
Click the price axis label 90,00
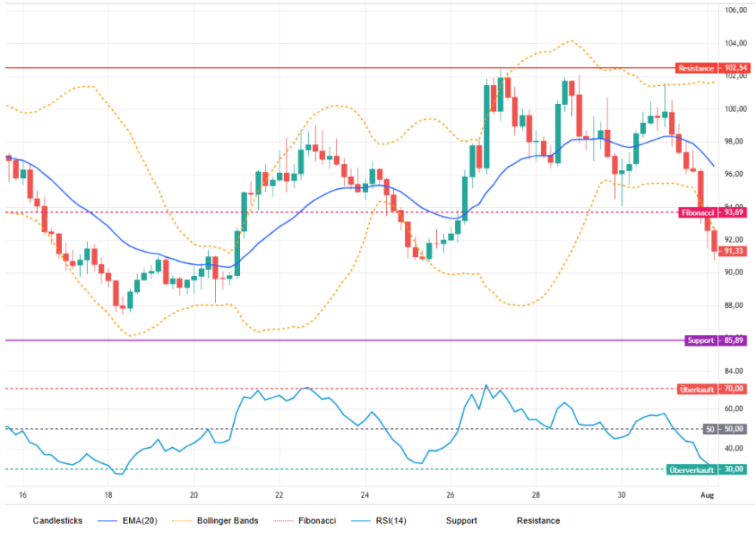tap(735, 273)
